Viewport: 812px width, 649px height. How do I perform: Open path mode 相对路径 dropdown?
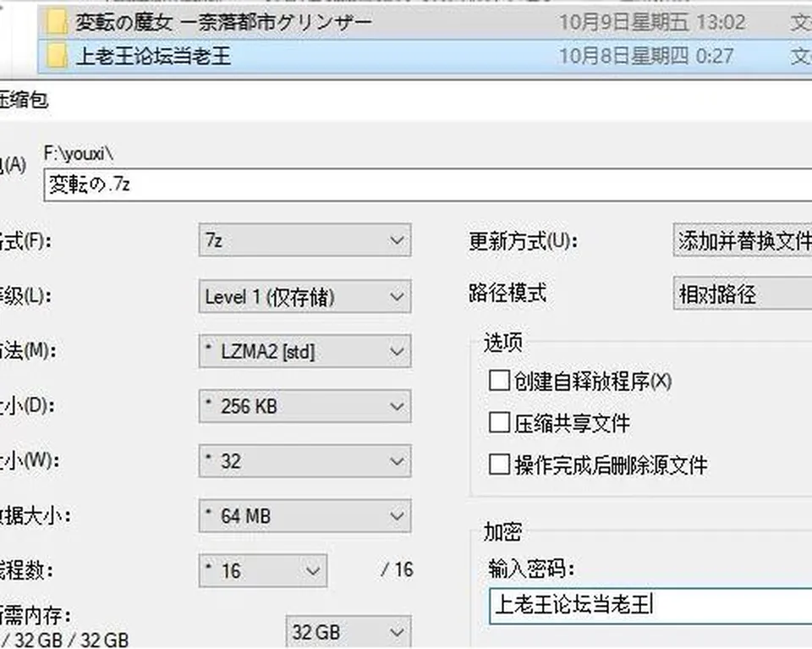pyautogui.click(x=743, y=294)
